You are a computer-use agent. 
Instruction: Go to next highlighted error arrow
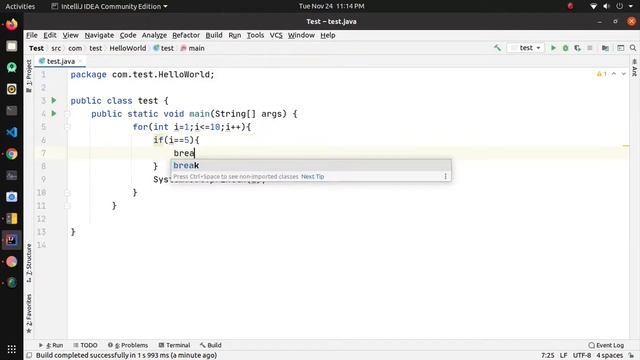click(624, 74)
